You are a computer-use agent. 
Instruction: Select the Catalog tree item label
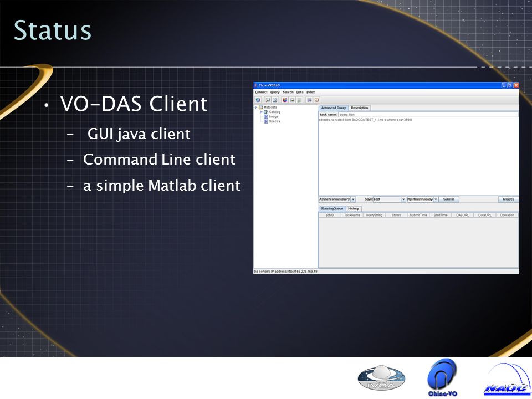click(275, 112)
